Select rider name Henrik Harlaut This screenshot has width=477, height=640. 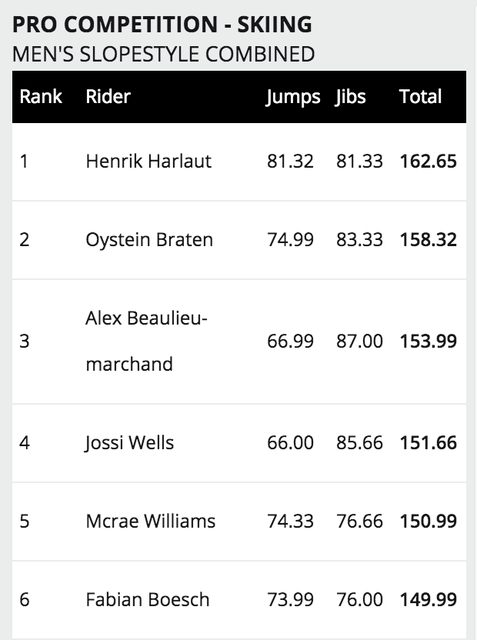click(x=149, y=161)
